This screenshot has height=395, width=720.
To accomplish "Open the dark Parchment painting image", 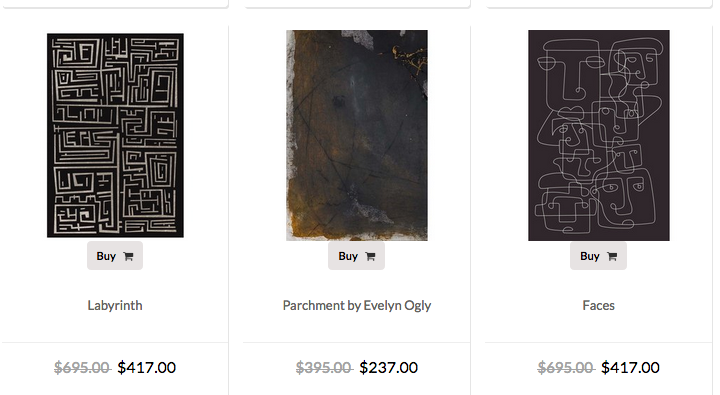I will coord(357,135).
